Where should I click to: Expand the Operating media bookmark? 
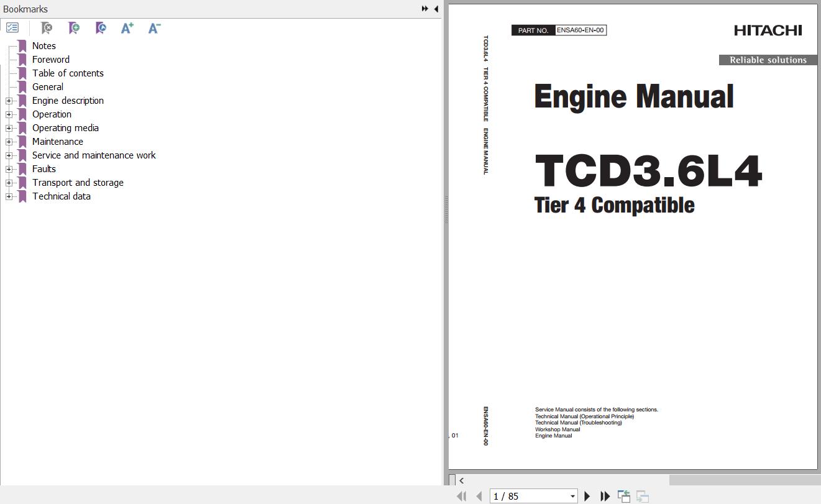[x=9, y=128]
